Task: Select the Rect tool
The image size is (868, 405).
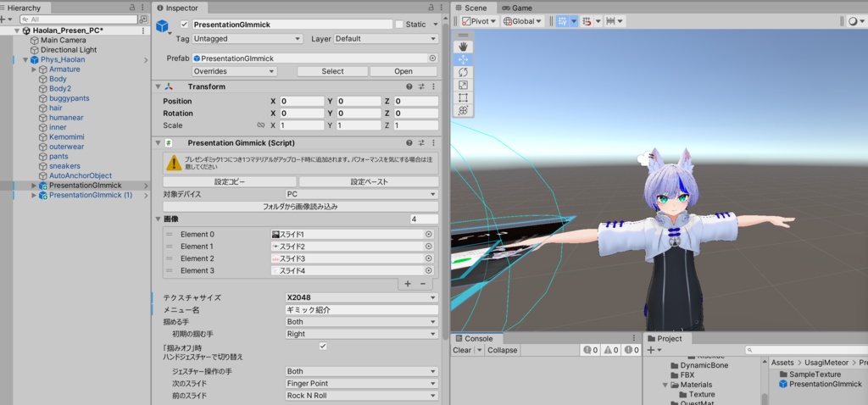Action: (464, 98)
